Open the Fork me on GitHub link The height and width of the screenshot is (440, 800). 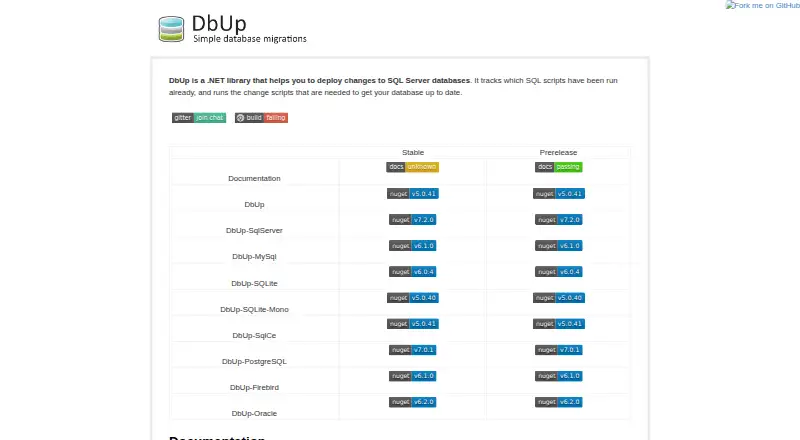762,6
